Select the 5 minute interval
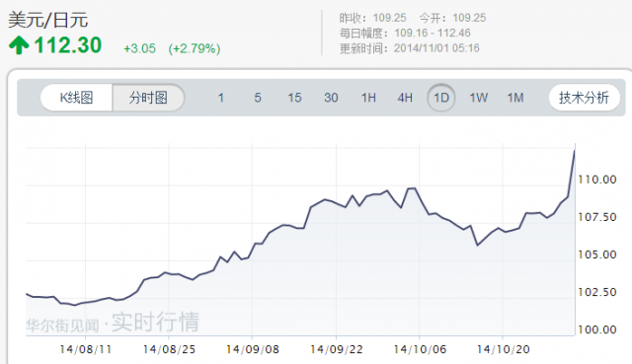 tap(258, 98)
